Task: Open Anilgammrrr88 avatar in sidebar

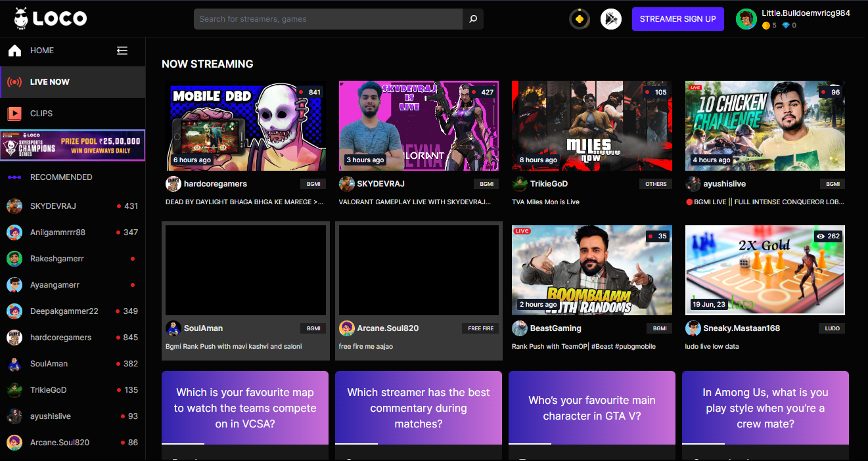Action: click(14, 232)
